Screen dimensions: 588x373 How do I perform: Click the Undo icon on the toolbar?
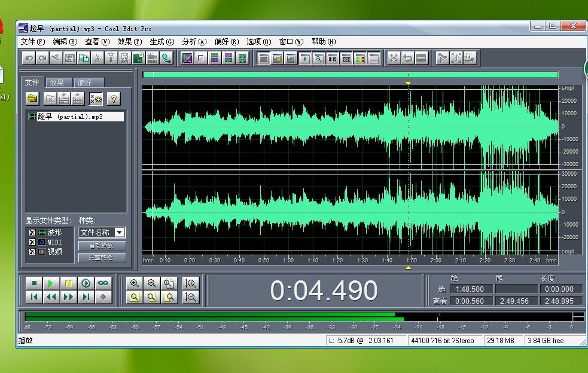point(29,58)
